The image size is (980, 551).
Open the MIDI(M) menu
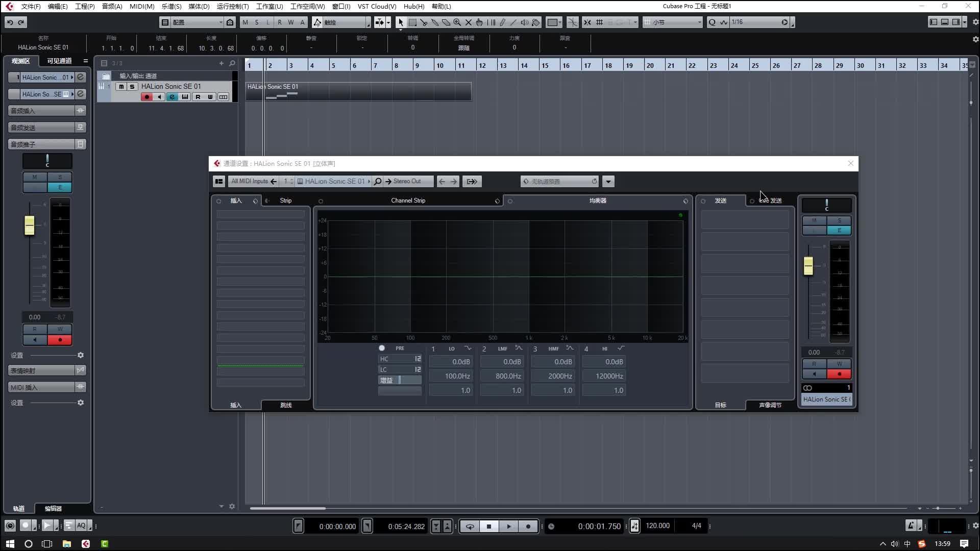point(141,6)
